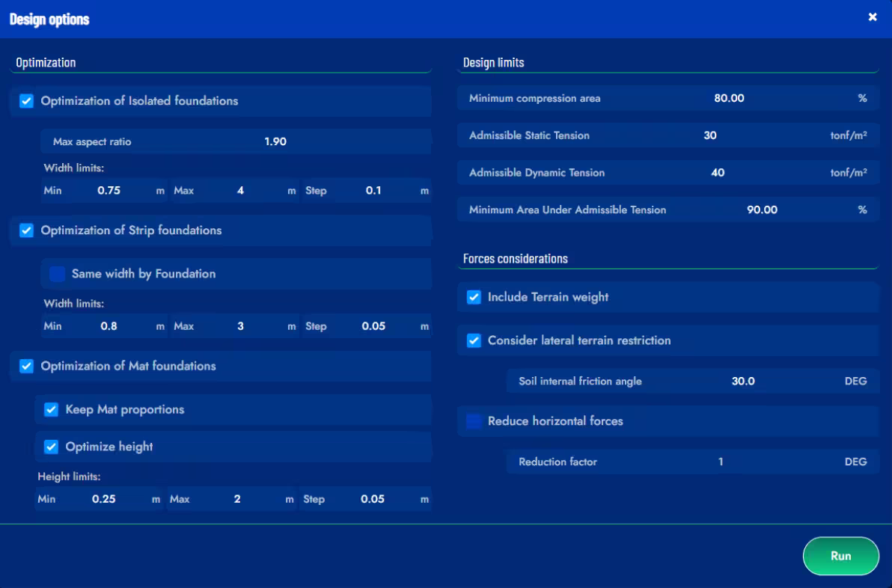Disable Optimize height option
Image resolution: width=892 pixels, height=588 pixels.
[51, 447]
